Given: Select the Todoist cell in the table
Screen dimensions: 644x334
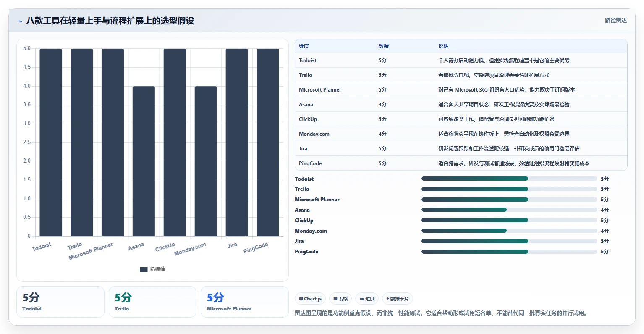Looking at the screenshot, I should click(x=308, y=60).
